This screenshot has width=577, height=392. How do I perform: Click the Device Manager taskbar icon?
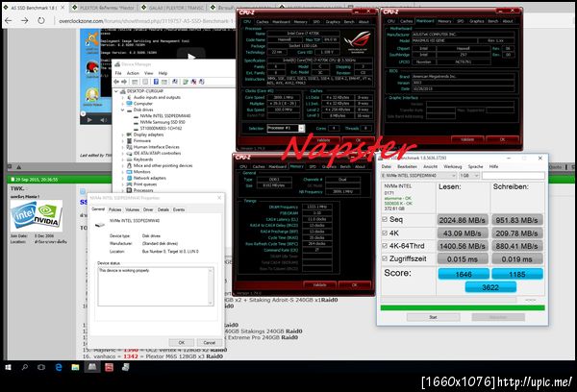click(x=125, y=367)
